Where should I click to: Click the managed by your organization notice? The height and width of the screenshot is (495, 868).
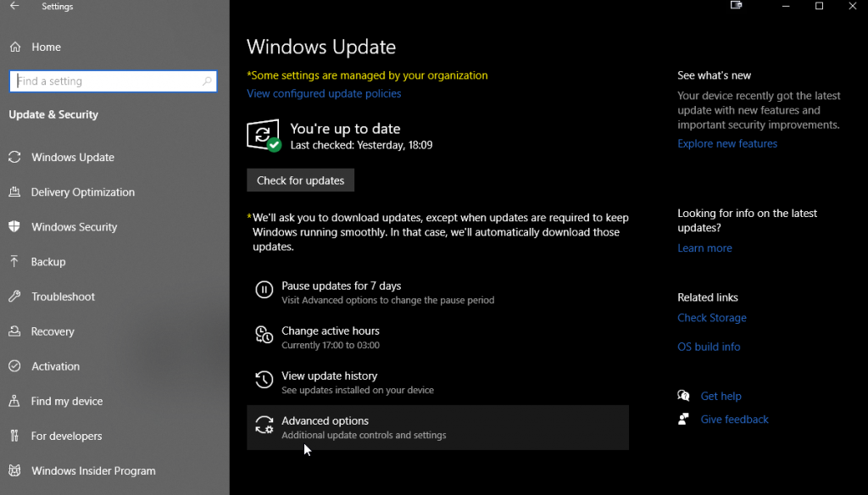tap(368, 75)
